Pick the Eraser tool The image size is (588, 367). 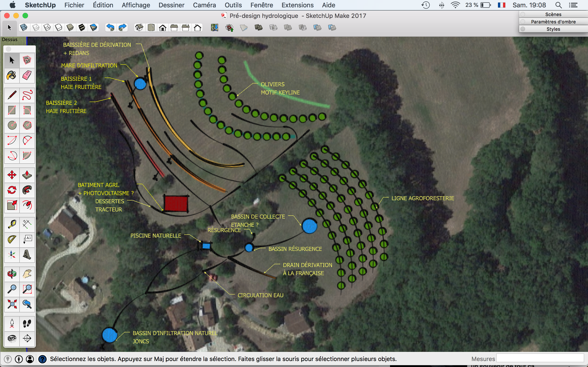pyautogui.click(x=27, y=75)
